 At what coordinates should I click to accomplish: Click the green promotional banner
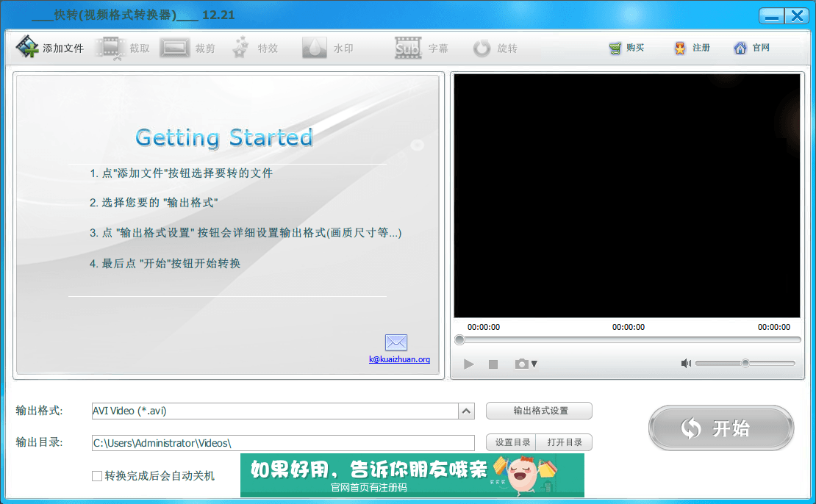(412, 475)
